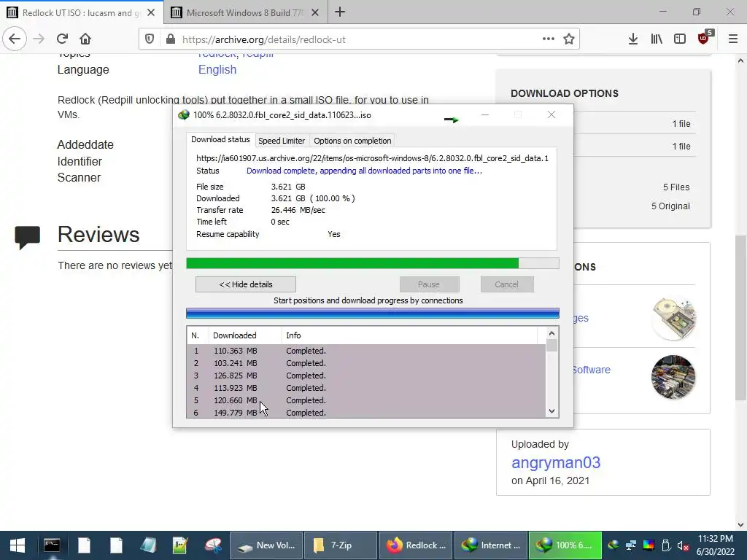Open the Firefox library icon
This screenshot has height=560, width=747.
[x=657, y=39]
